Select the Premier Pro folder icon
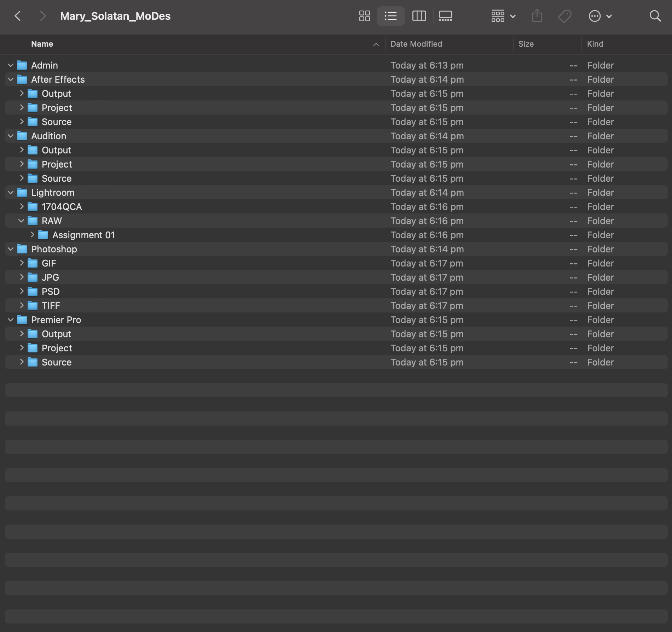The width and height of the screenshot is (672, 632). click(22, 320)
